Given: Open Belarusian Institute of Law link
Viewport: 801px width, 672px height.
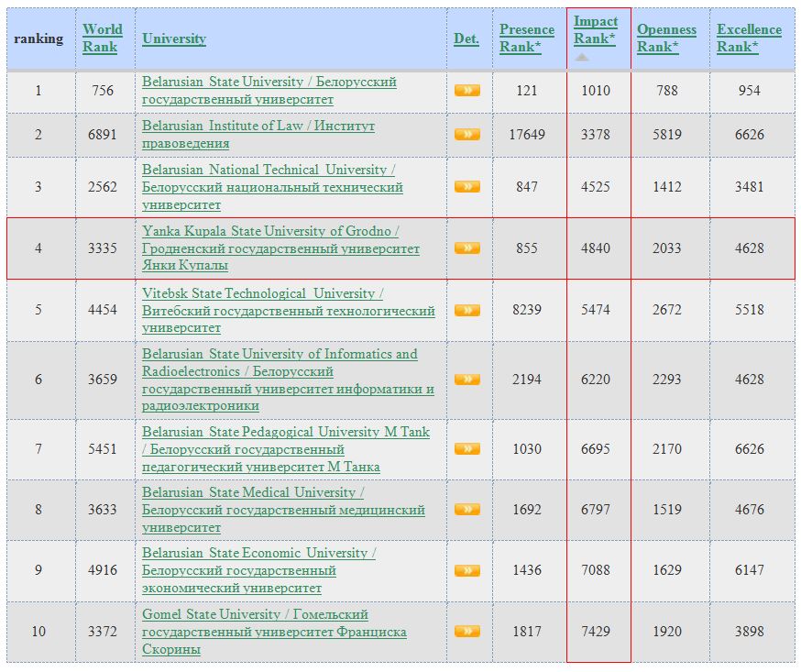Looking at the screenshot, I should tap(258, 135).
